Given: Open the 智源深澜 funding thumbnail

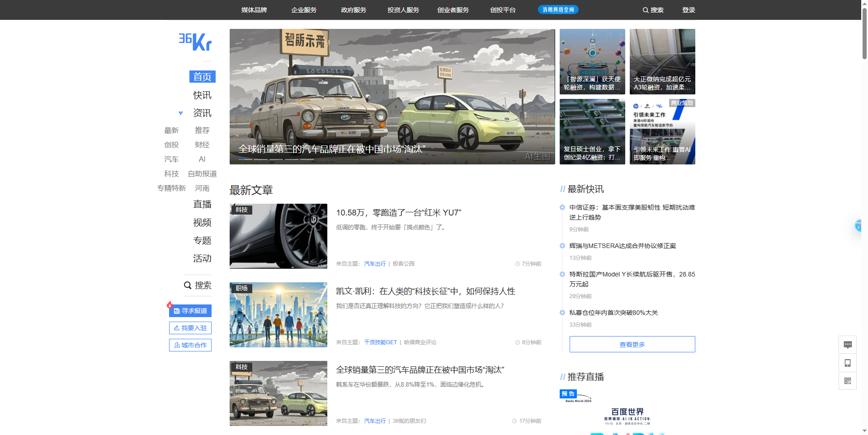Looking at the screenshot, I should [592, 61].
